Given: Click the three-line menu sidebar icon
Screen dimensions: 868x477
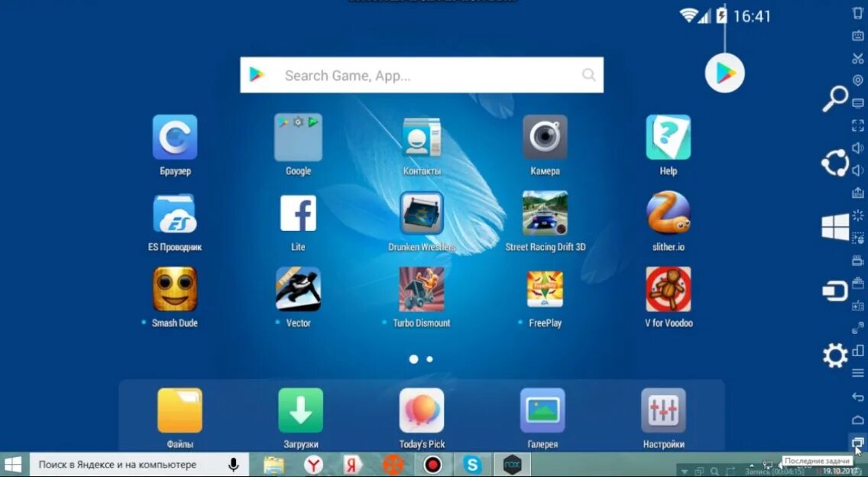Looking at the screenshot, I should point(857,373).
